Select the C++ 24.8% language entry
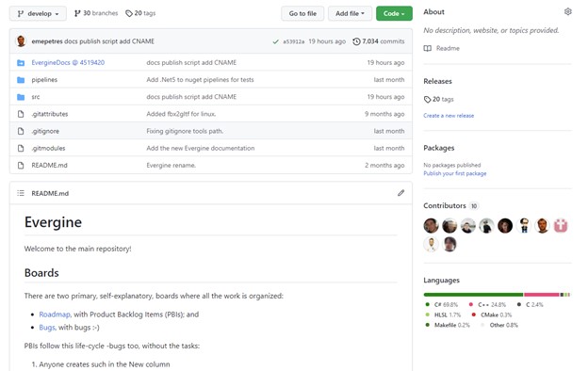 487,305
